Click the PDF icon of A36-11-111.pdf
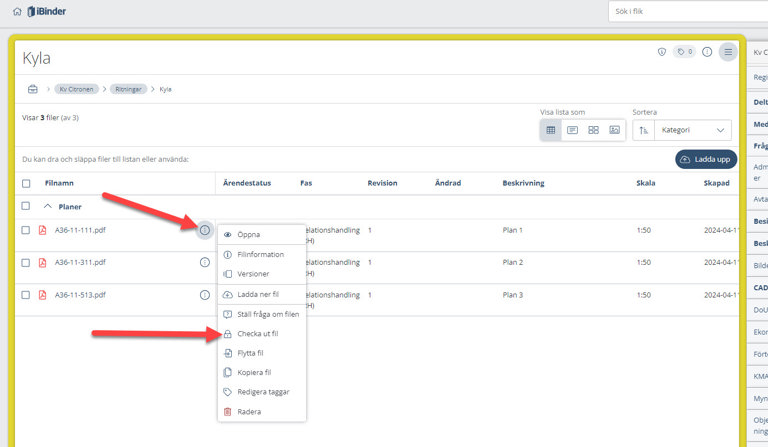This screenshot has width=768, height=447. coord(43,230)
